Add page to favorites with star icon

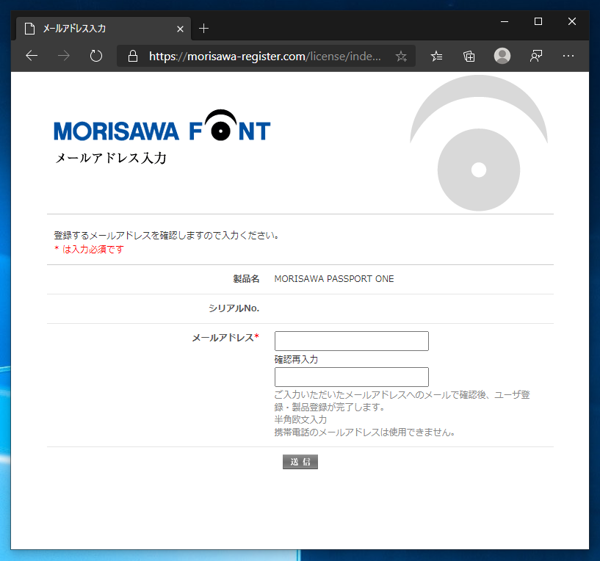coord(401,56)
